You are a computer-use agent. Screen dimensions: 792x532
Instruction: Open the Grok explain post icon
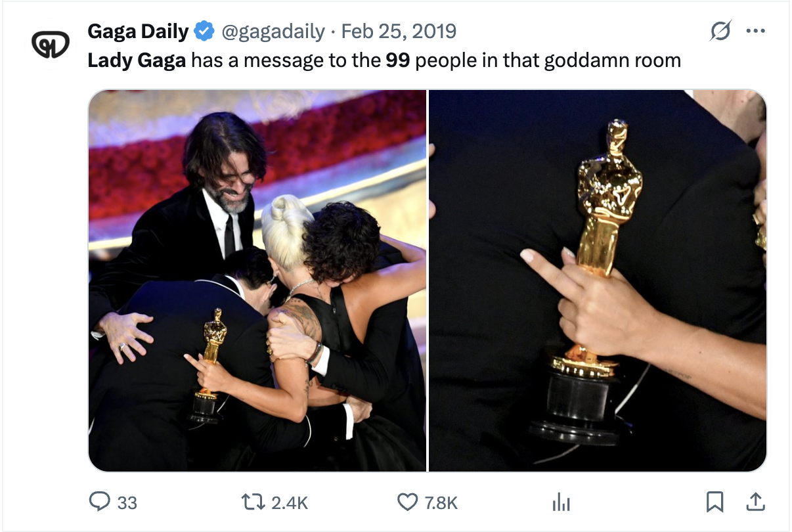tap(721, 31)
